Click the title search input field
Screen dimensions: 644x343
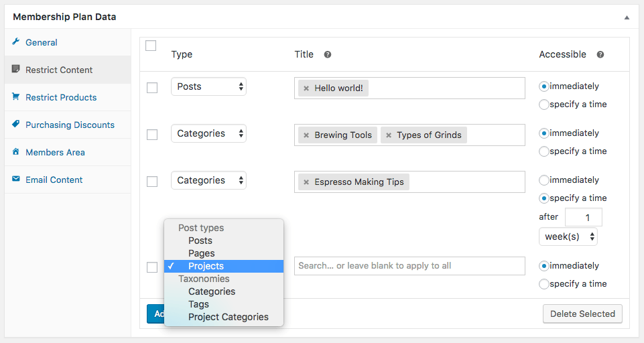pos(409,266)
